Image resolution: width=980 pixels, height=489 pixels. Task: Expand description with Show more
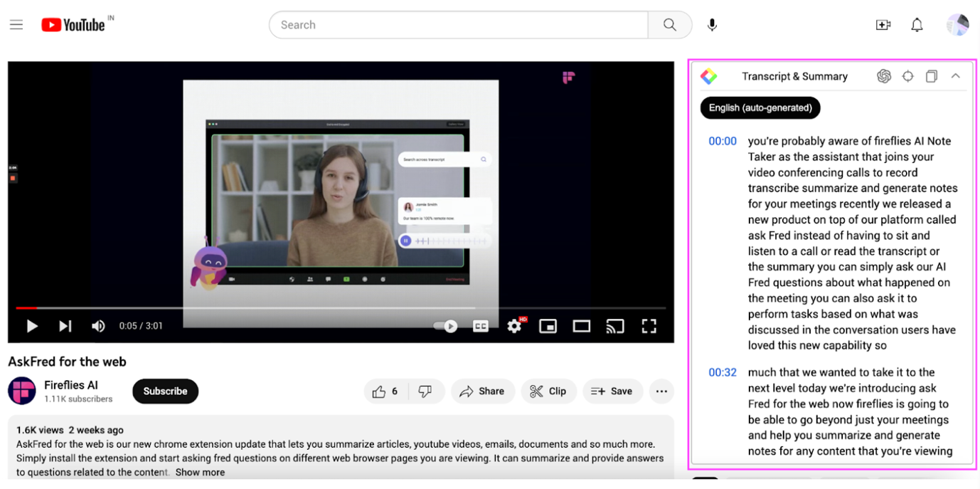pyautogui.click(x=200, y=472)
